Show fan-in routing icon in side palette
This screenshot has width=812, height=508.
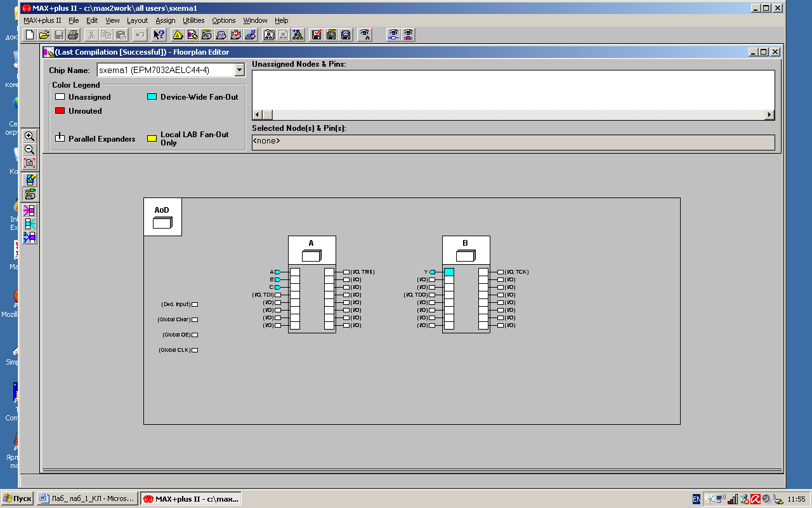click(x=30, y=211)
